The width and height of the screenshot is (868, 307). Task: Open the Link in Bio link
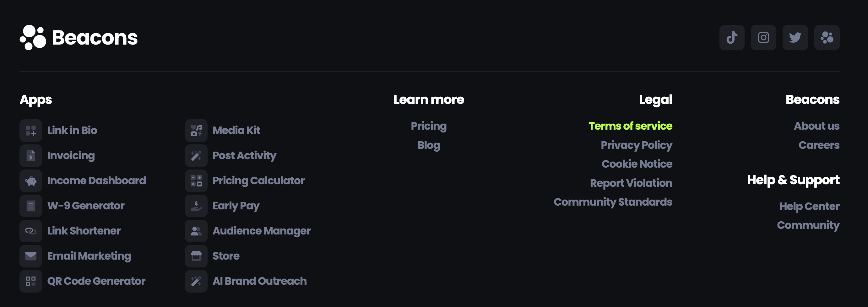pyautogui.click(x=72, y=130)
